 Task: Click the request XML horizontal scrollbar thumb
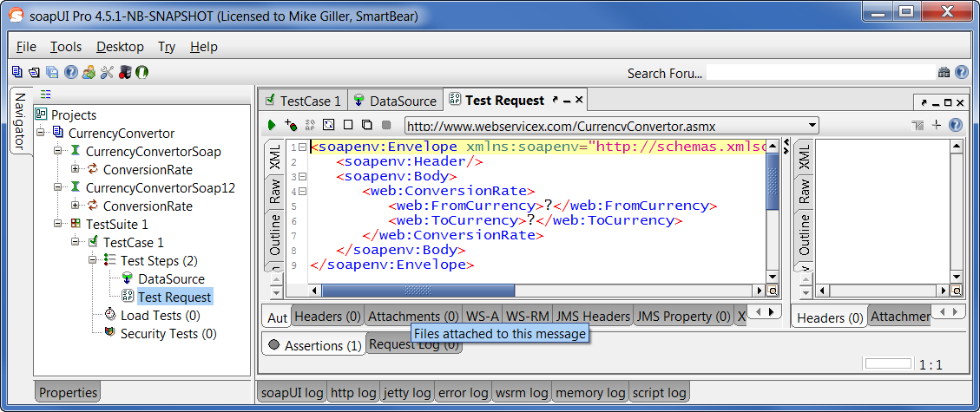(x=418, y=291)
